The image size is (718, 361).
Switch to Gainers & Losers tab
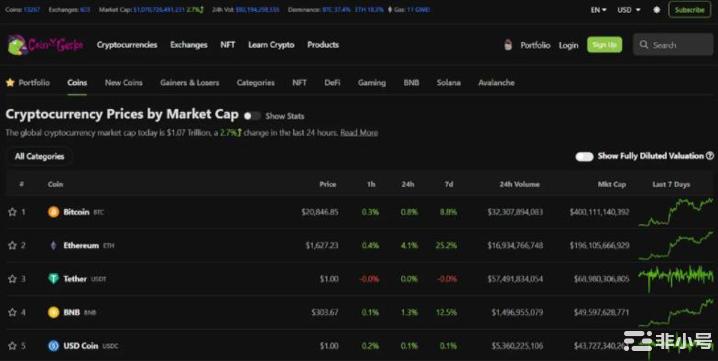(x=190, y=82)
